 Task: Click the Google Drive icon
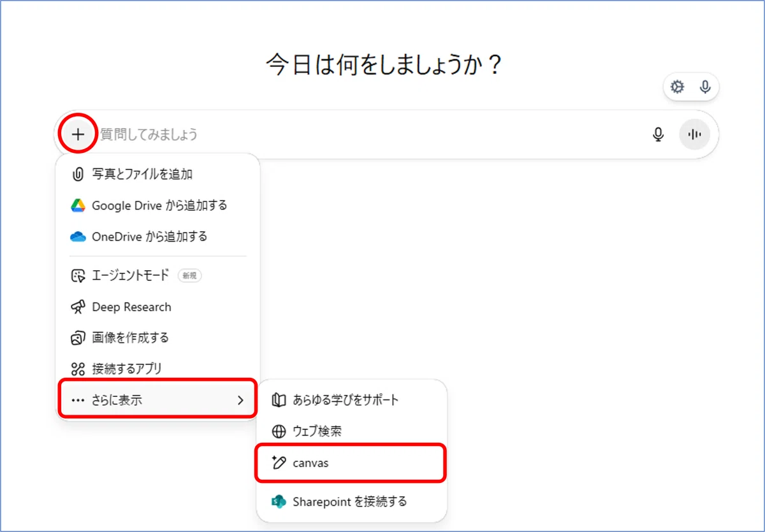click(78, 205)
